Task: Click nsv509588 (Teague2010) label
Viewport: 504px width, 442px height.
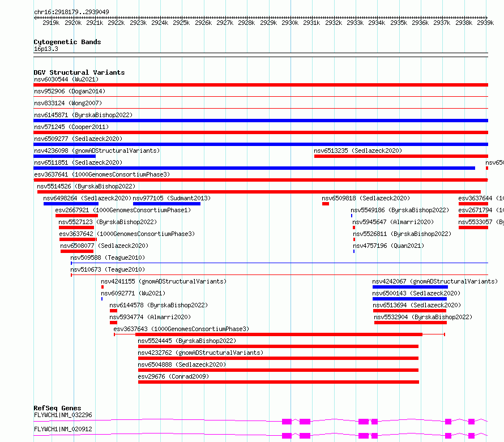Action: pyautogui.click(x=108, y=258)
